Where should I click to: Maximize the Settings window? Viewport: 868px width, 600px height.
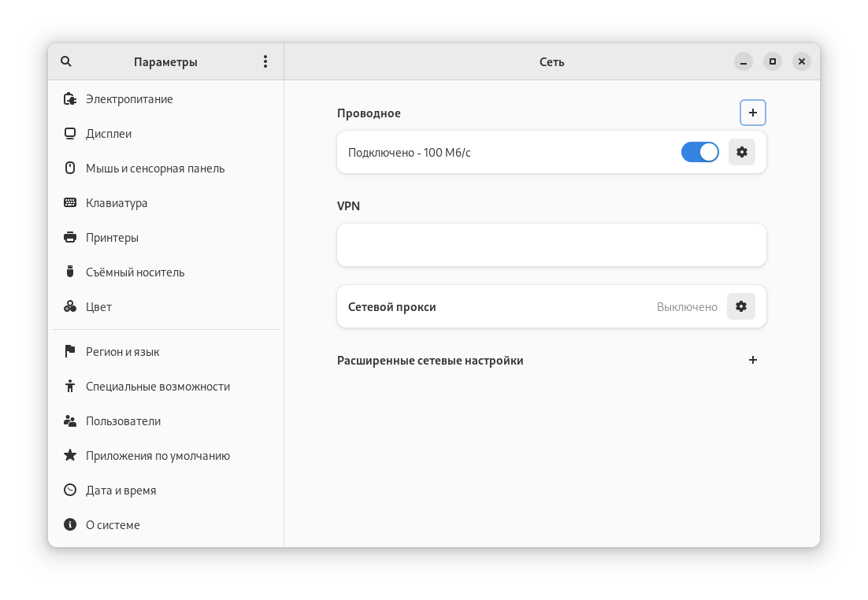(x=773, y=61)
